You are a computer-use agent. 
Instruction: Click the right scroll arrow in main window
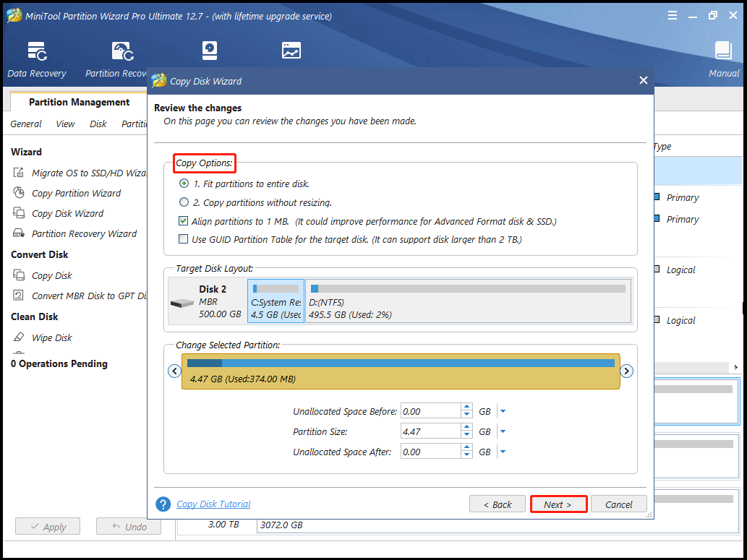(736, 367)
